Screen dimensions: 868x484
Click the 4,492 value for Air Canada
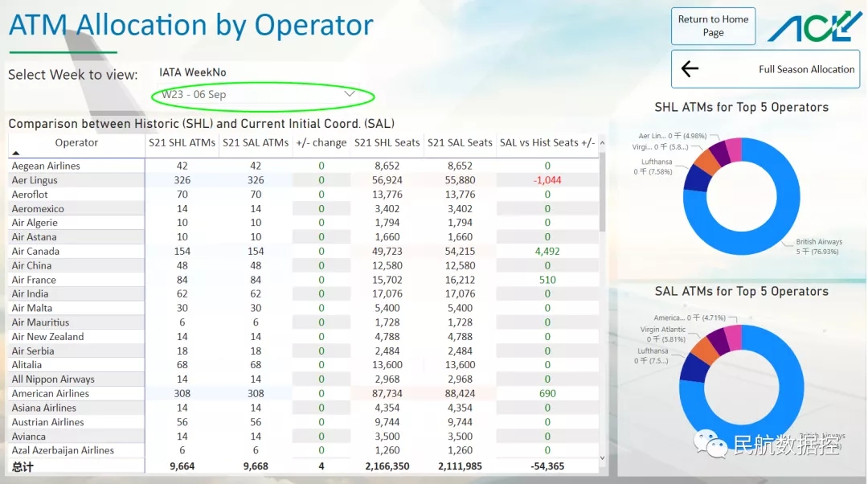(x=547, y=252)
